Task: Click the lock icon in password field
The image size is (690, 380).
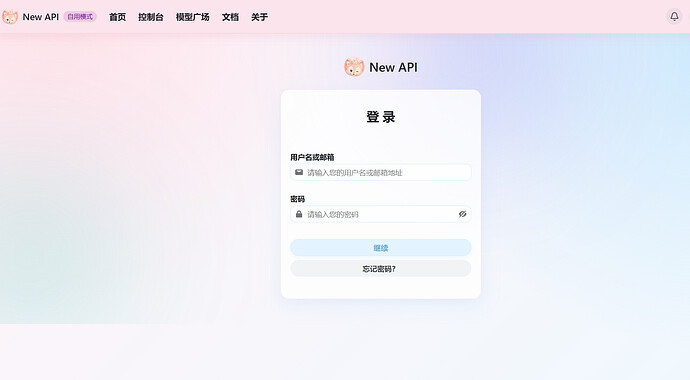Action: click(299, 214)
